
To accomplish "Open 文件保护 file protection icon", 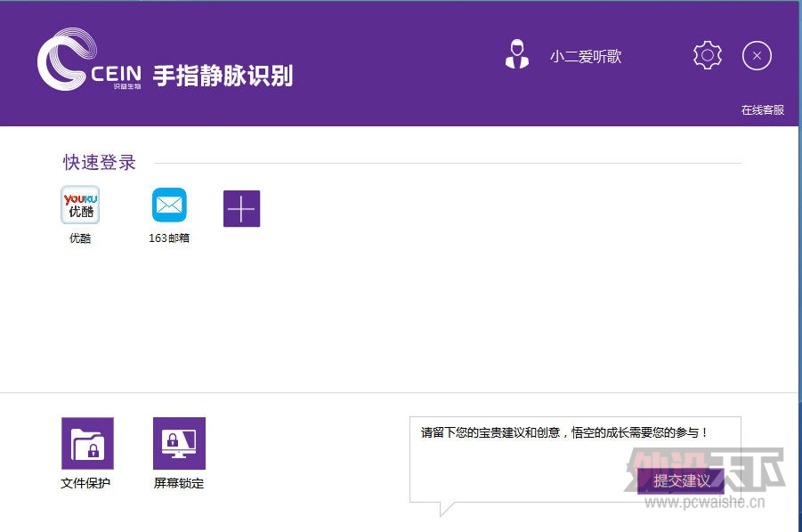I will [x=87, y=443].
